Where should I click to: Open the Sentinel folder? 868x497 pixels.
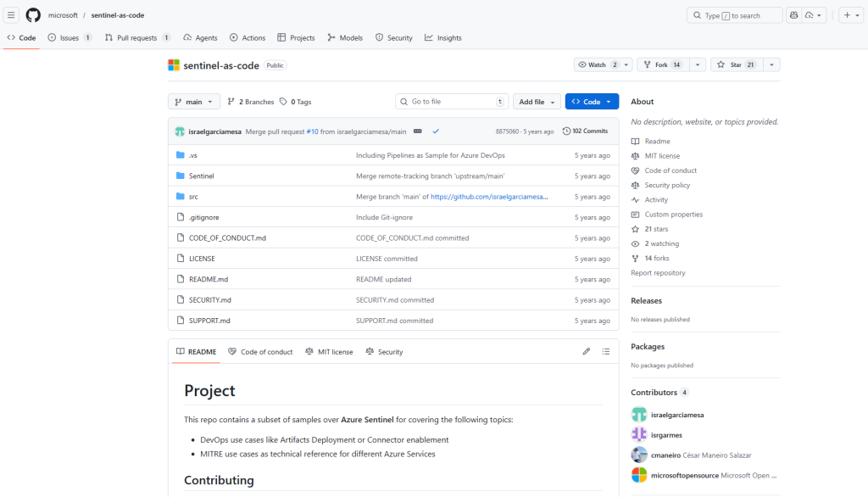pos(201,176)
